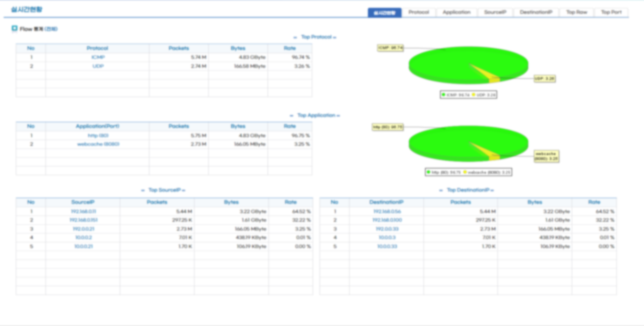
Task: Click the ICMP protocol link
Action: click(98, 57)
